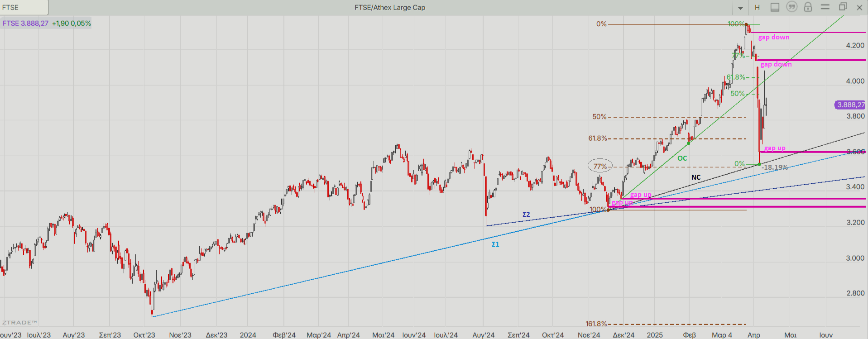The image size is (868, 339).
Task: Open the two-line hamburger menu icon
Action: click(x=825, y=7)
